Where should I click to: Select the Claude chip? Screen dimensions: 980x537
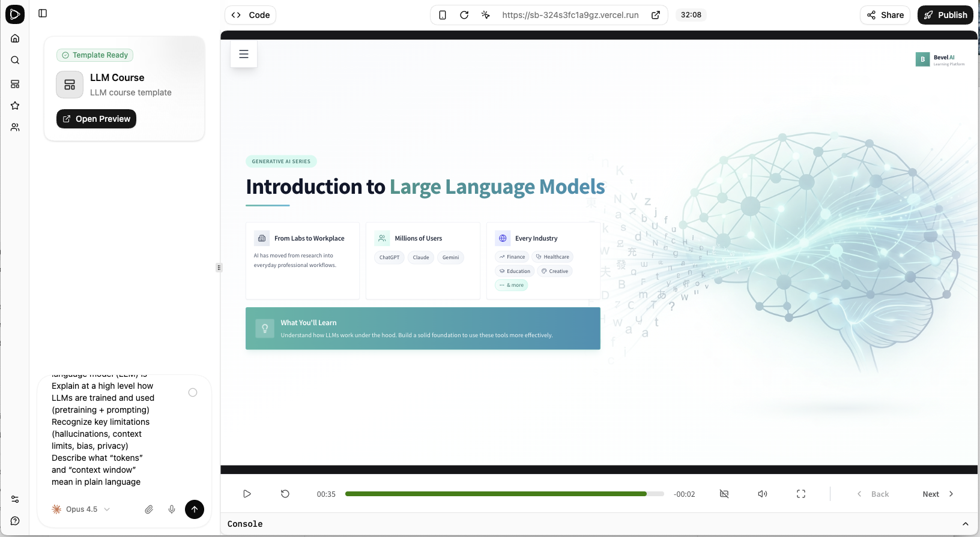(x=421, y=257)
